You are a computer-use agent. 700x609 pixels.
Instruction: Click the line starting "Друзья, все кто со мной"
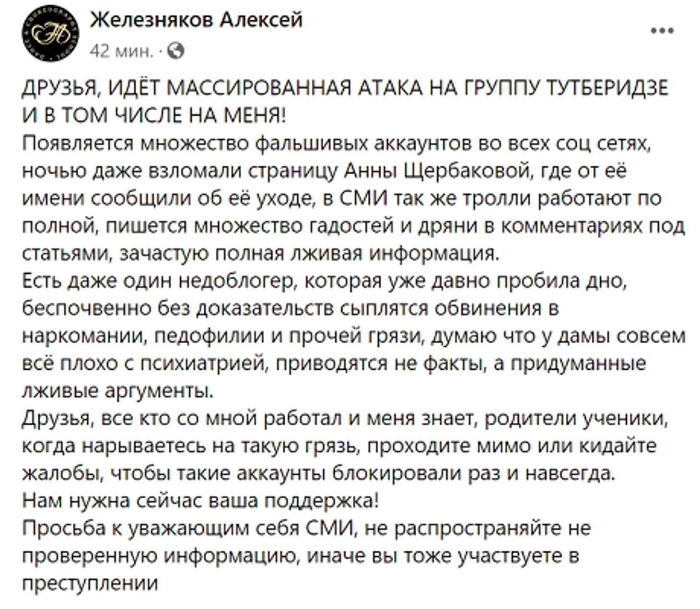[345, 419]
